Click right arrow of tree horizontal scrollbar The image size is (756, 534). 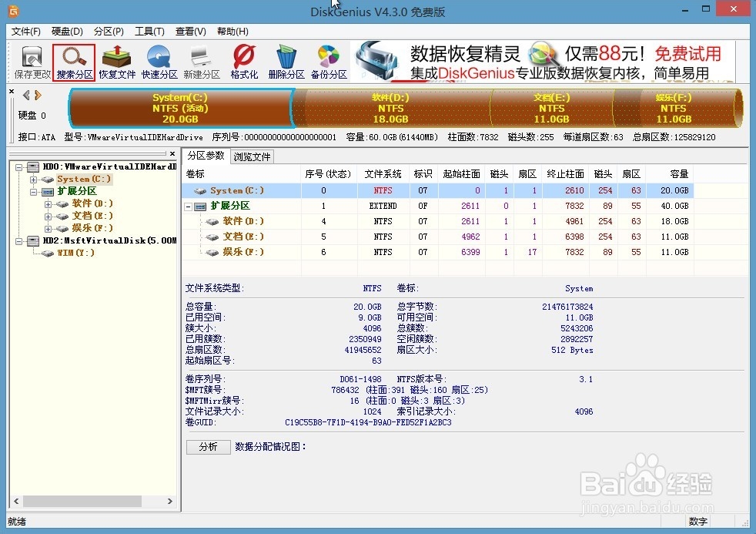coord(169,502)
